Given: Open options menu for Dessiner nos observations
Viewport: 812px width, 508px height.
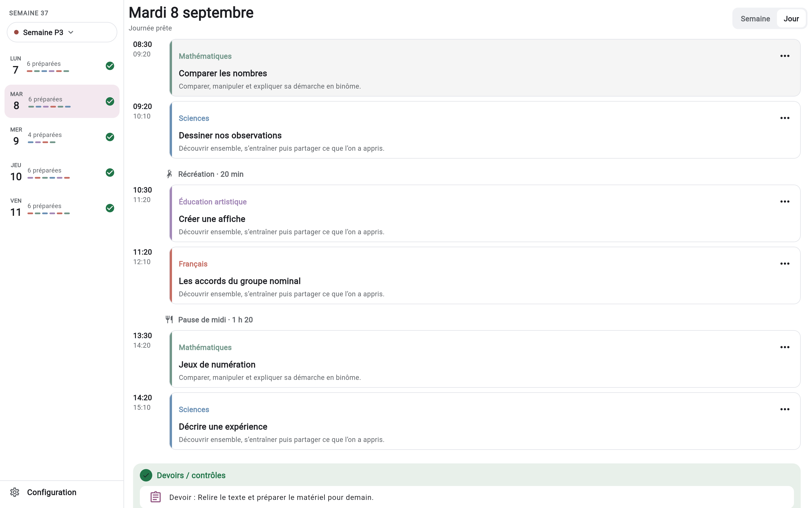Looking at the screenshot, I should [x=785, y=118].
